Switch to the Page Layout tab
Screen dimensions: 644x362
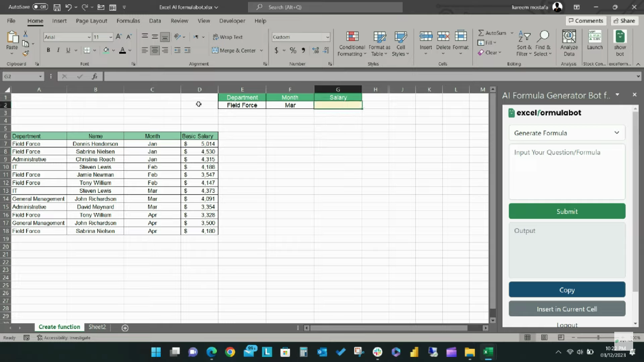(x=91, y=21)
